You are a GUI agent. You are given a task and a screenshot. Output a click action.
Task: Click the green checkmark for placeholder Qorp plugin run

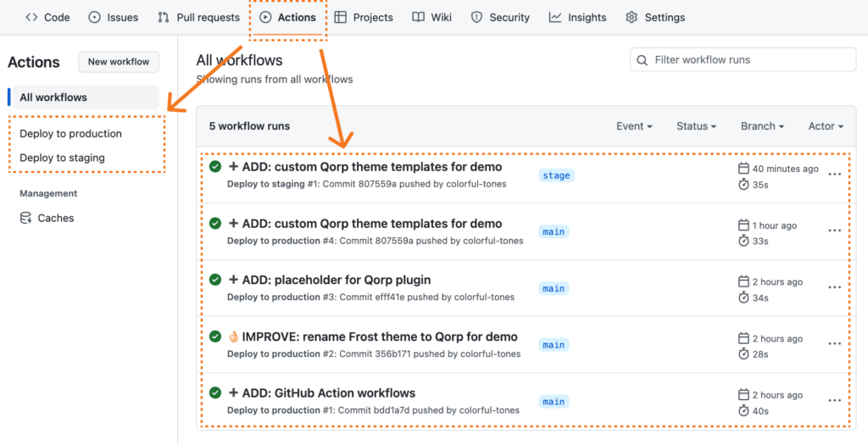click(215, 280)
